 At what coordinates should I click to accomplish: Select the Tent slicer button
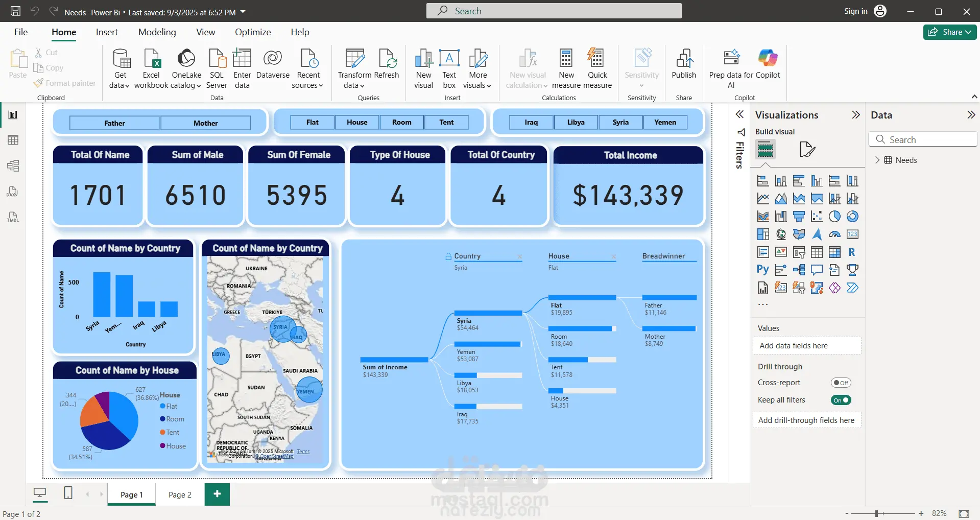pos(446,122)
